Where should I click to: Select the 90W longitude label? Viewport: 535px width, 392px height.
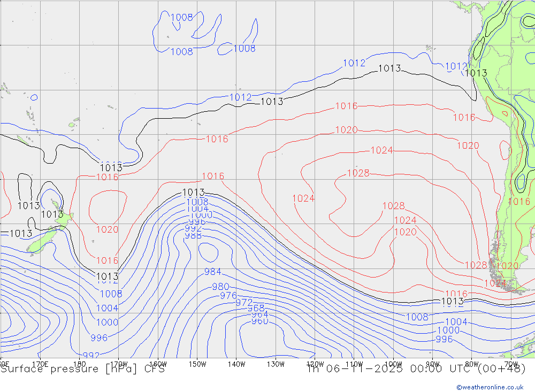click(433, 364)
